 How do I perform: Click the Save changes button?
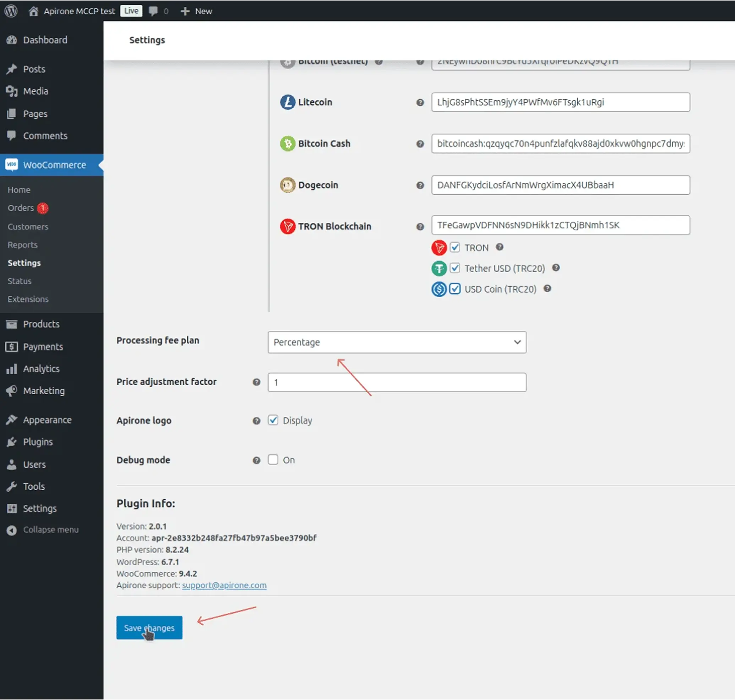149,628
